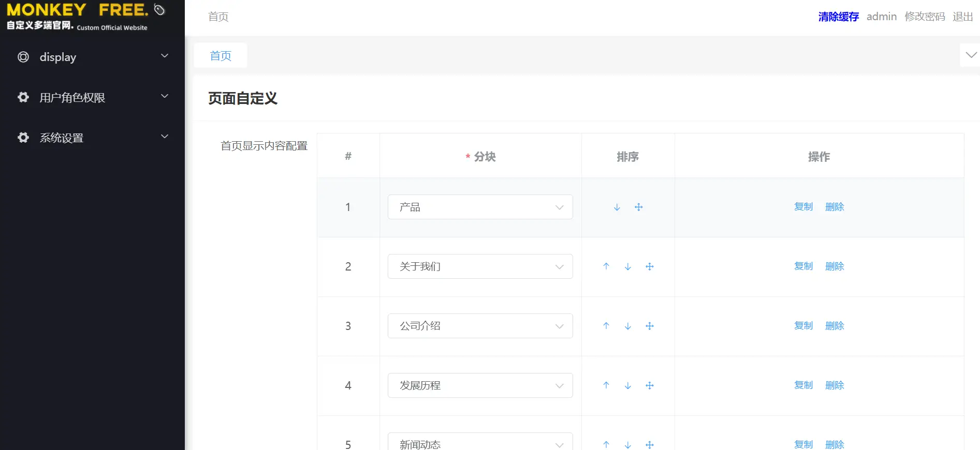Screen dimensions: 980x450
Task: Click 复制 for the 关于我们 row
Action: [803, 266]
